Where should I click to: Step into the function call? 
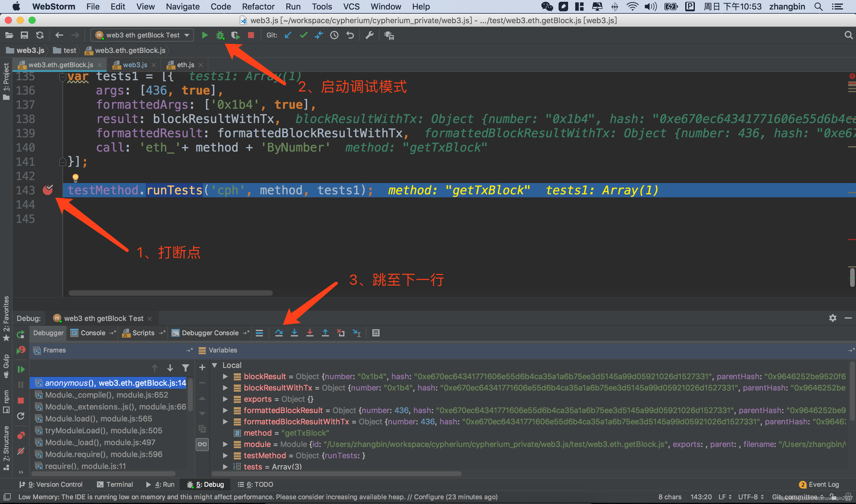(295, 333)
